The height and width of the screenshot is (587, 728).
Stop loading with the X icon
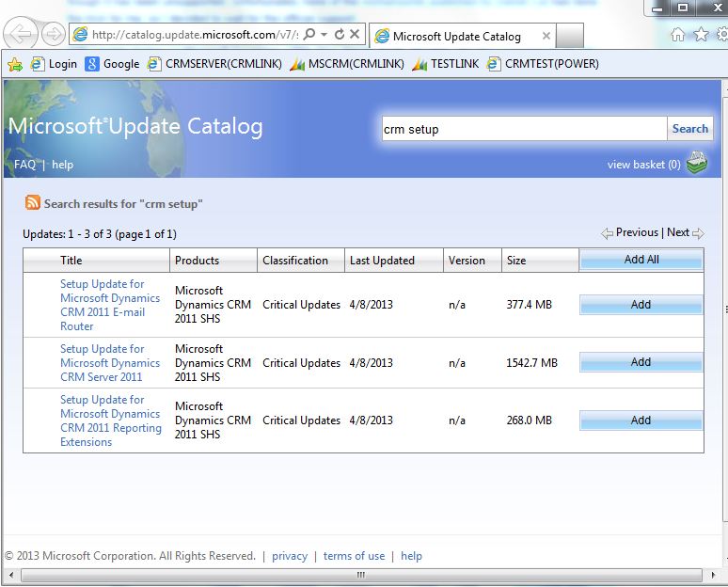pos(355,34)
